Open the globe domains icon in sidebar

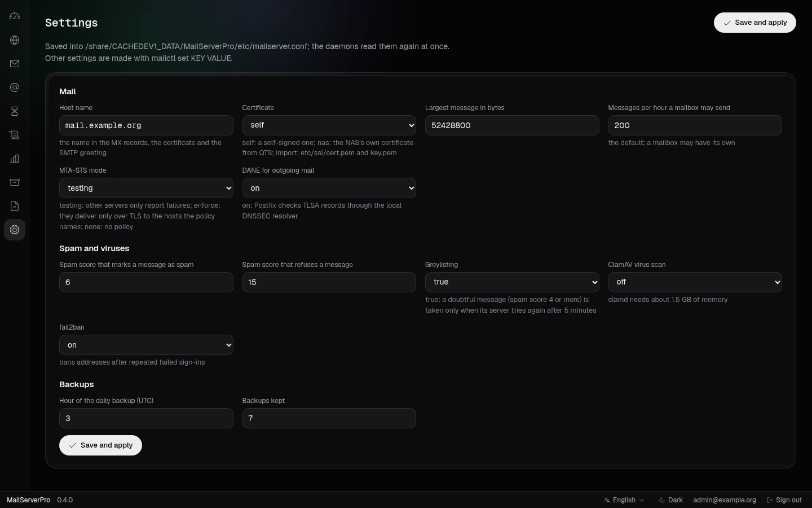[x=15, y=40]
